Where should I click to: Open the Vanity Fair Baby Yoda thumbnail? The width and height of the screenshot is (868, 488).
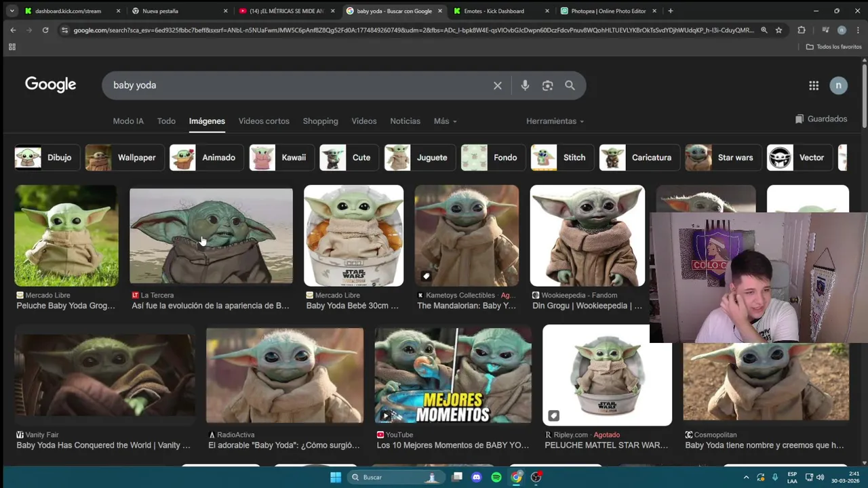[x=105, y=375]
